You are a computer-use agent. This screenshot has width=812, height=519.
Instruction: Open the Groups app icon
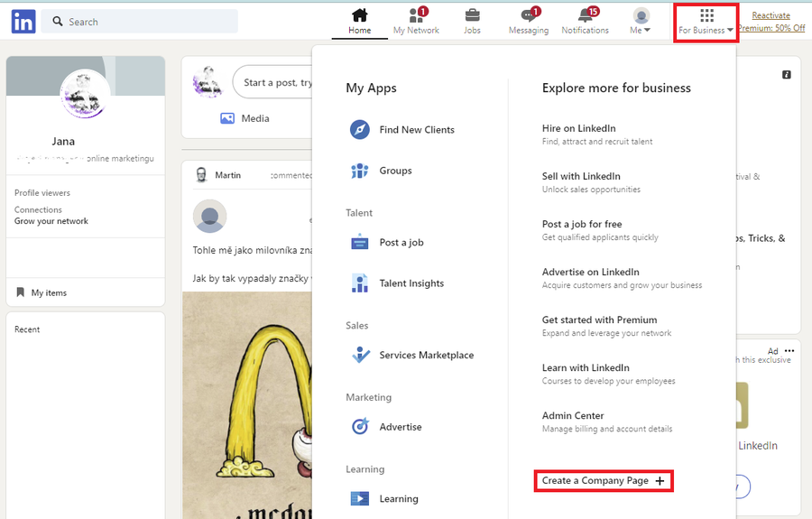360,171
